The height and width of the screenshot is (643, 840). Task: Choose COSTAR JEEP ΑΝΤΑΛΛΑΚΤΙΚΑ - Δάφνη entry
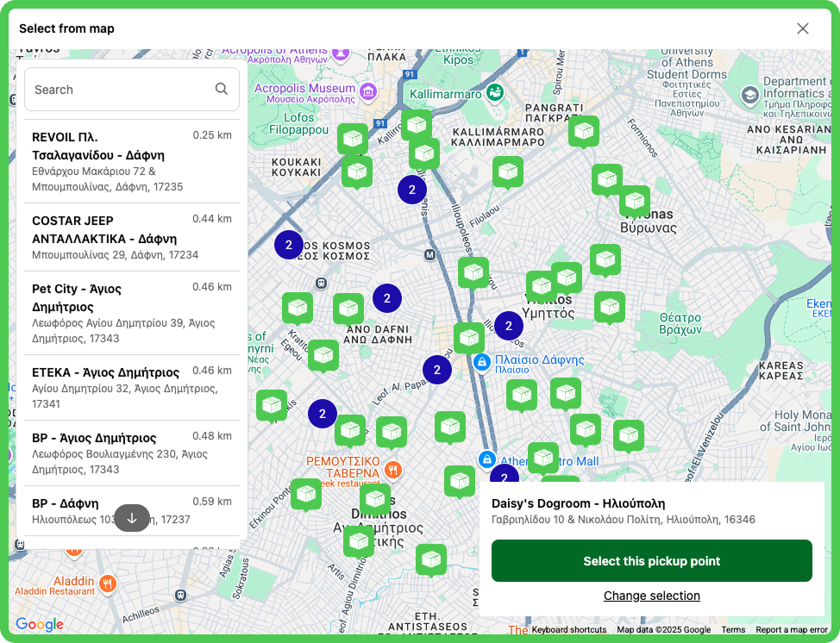pos(131,237)
